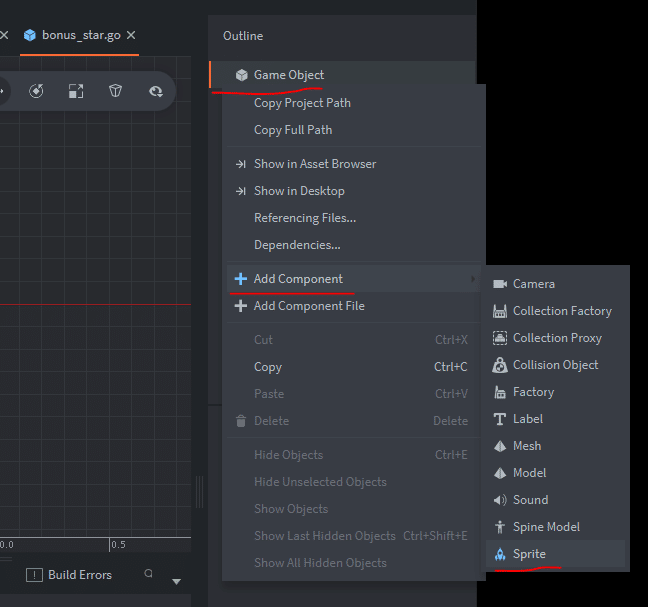Add a Factory component
This screenshot has height=607, width=648.
click(555, 392)
